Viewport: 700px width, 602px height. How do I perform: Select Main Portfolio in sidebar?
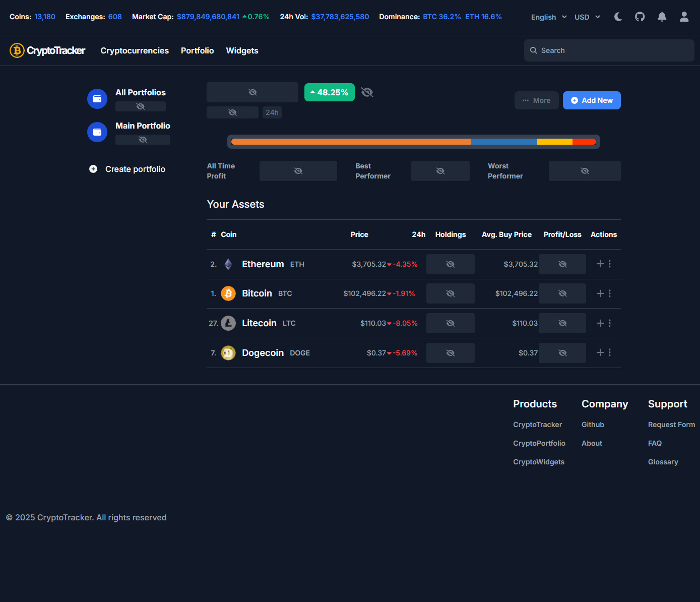(143, 126)
